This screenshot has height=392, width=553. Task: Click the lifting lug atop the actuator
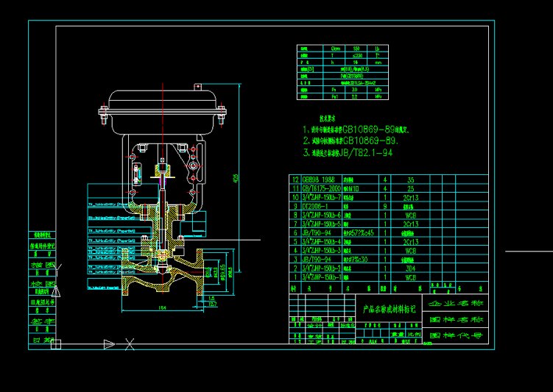[197, 87]
